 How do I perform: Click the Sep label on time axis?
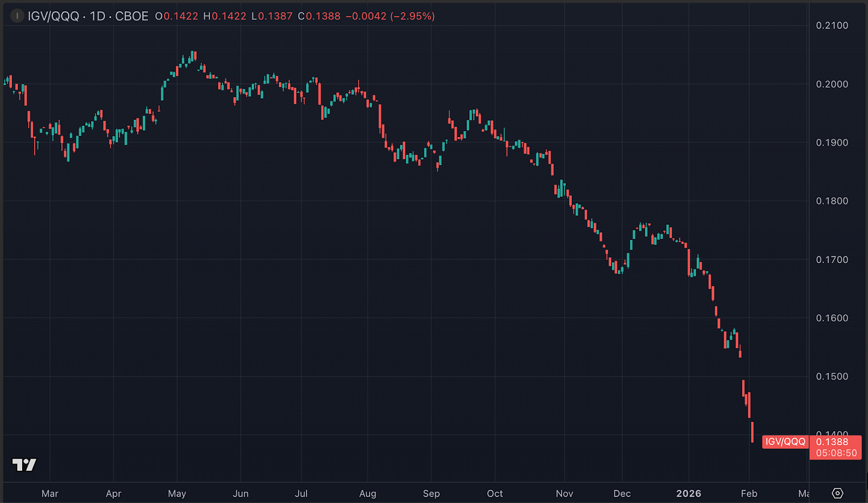point(431,493)
